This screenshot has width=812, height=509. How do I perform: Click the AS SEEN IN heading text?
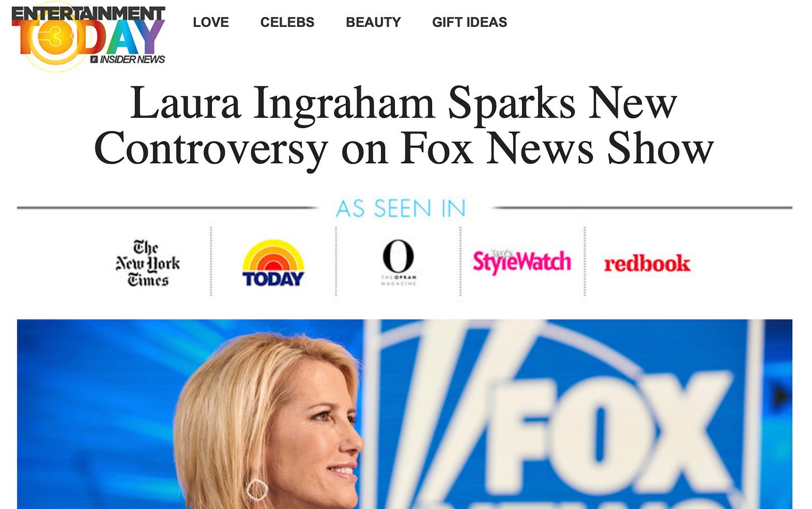tap(401, 209)
